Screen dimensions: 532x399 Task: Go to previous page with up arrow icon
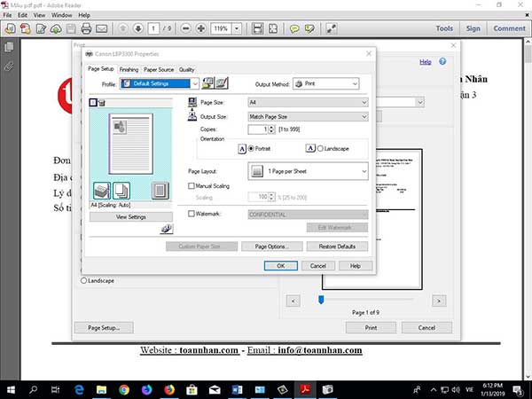[x=123, y=28]
